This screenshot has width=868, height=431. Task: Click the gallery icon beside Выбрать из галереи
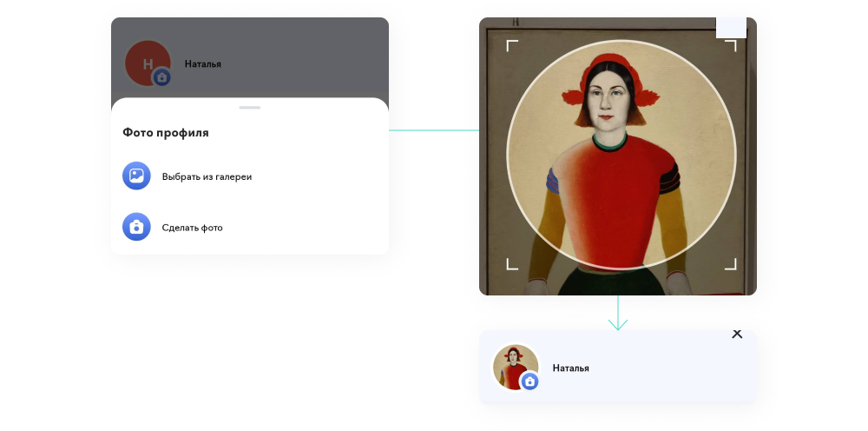(x=136, y=176)
